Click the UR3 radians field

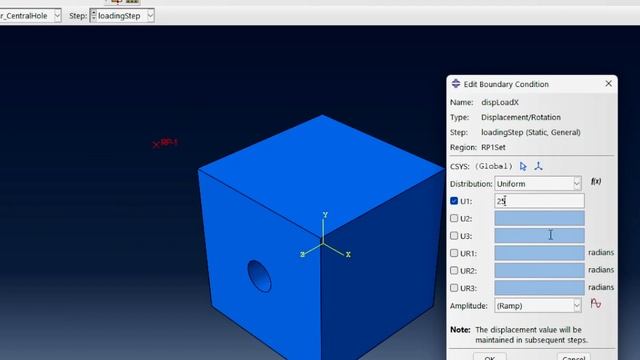pos(539,288)
